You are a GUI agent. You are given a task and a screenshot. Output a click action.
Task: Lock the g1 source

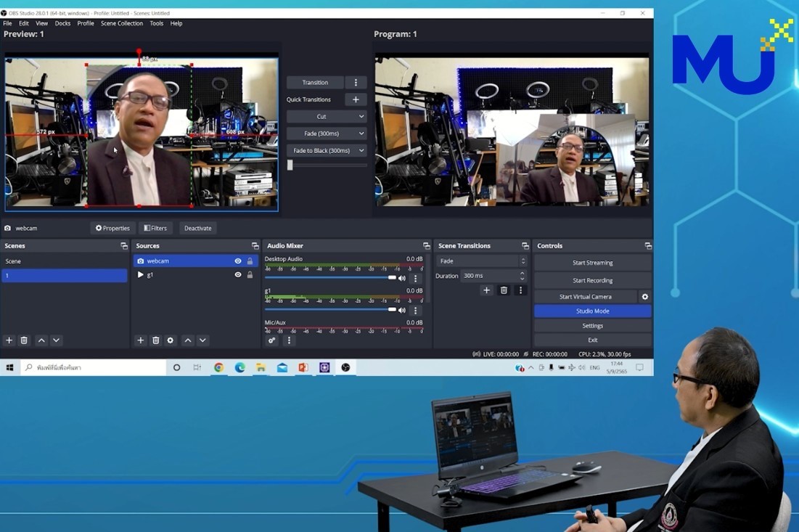(250, 274)
